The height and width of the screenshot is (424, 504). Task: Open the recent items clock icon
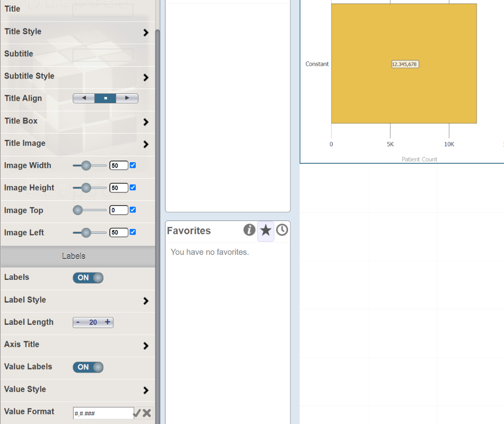[x=282, y=230]
